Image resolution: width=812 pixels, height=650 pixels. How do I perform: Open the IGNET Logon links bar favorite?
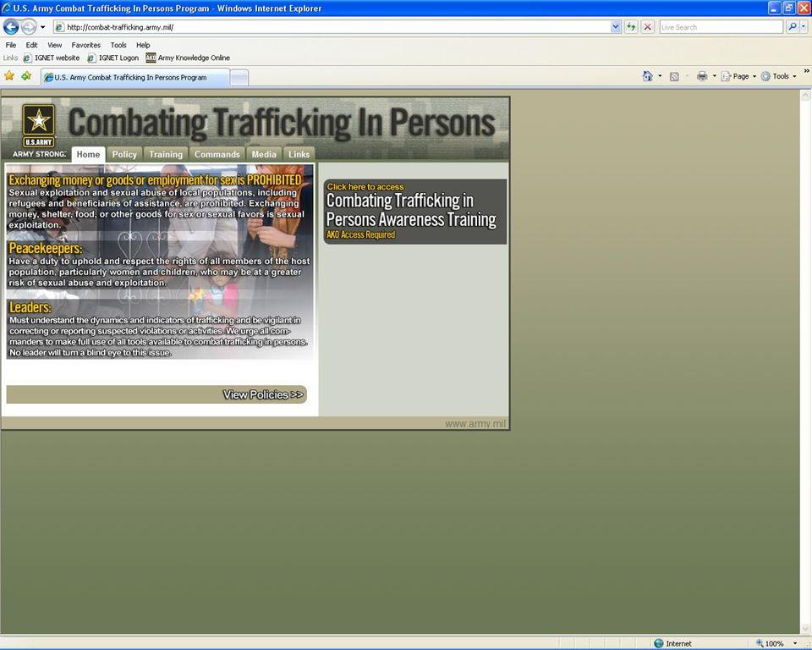tap(113, 58)
